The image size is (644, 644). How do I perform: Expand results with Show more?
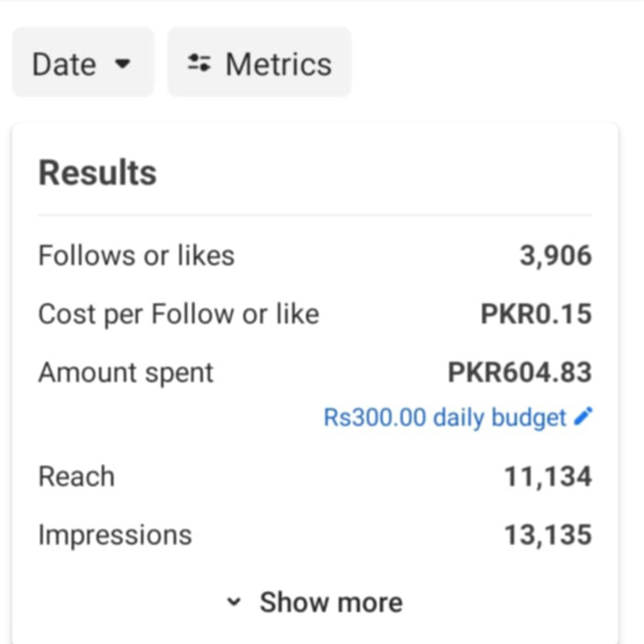point(316,602)
